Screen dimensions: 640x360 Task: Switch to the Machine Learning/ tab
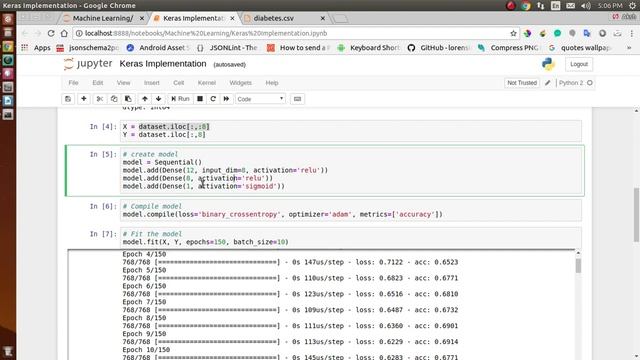(103, 18)
